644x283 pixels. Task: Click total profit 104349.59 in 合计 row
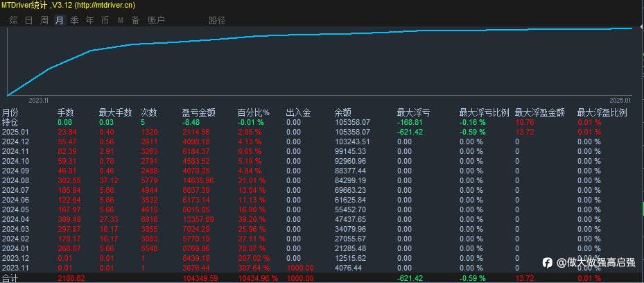click(199, 278)
